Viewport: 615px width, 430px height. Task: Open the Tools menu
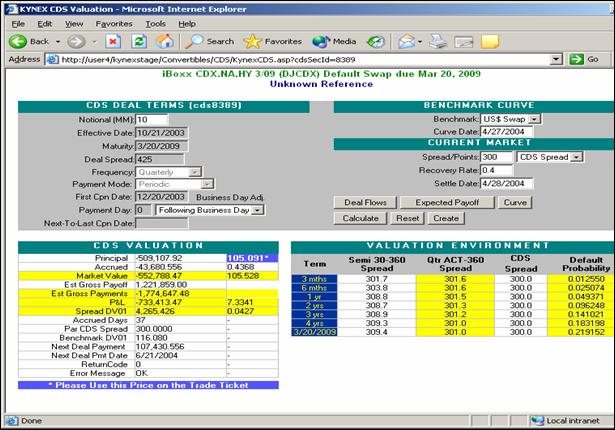pos(155,24)
